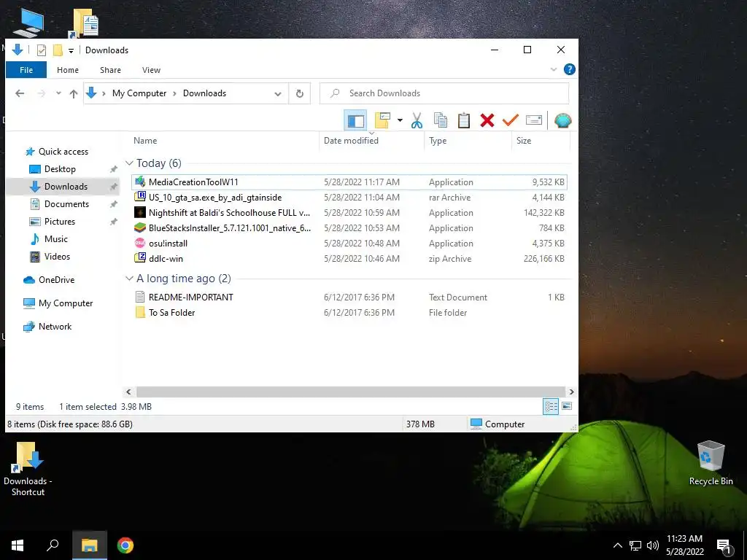Image resolution: width=747 pixels, height=560 pixels.
Task: Open the File menu
Action: point(26,70)
